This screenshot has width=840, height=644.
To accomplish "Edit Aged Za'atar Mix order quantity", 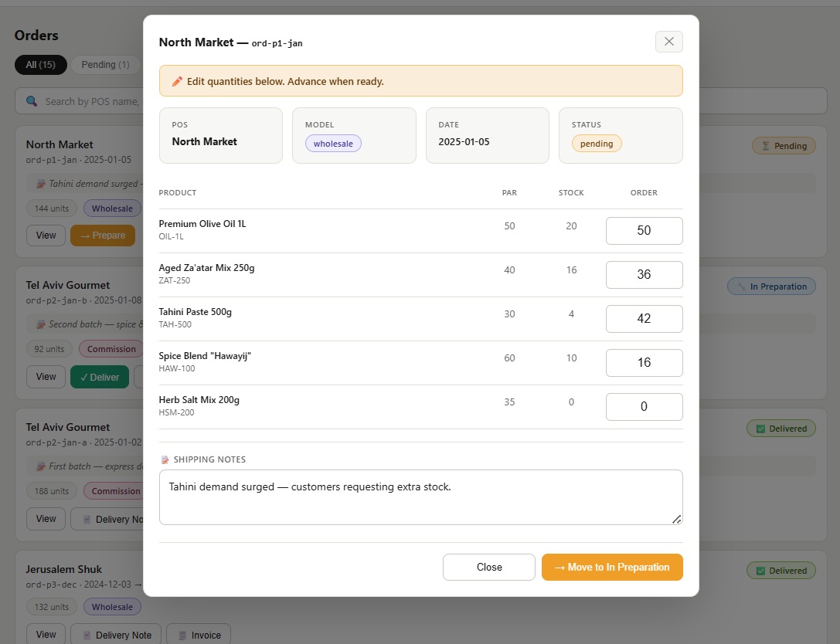I will (x=644, y=275).
